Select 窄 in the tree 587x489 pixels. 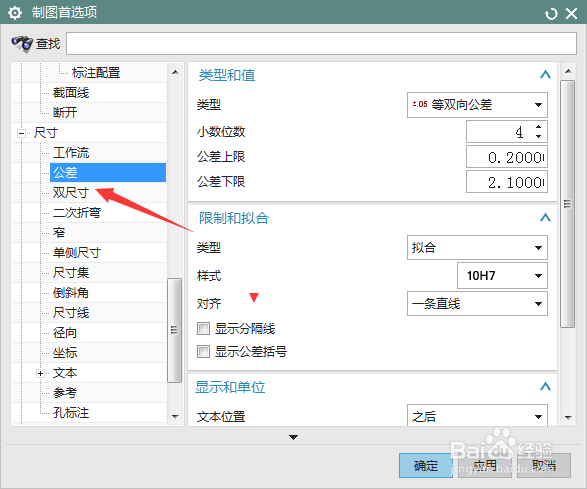click(x=59, y=233)
